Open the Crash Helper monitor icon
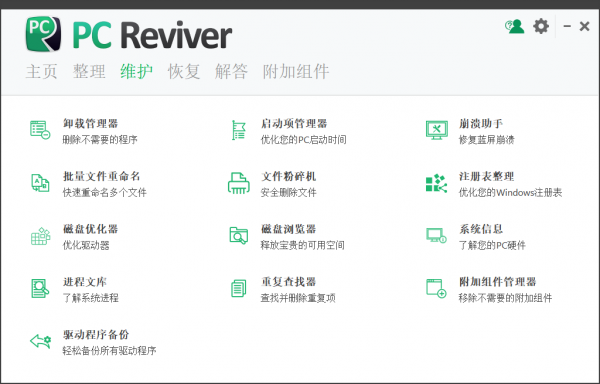Viewport: 600px width, 384px height. pyautogui.click(x=437, y=130)
